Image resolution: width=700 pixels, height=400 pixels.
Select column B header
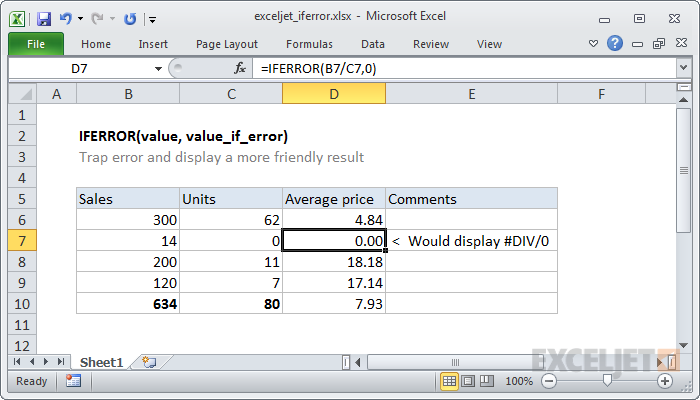coord(128,94)
